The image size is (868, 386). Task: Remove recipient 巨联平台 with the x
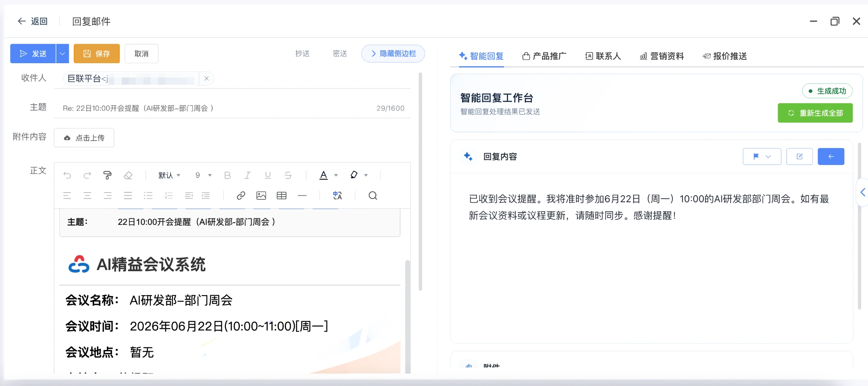pyautogui.click(x=206, y=78)
